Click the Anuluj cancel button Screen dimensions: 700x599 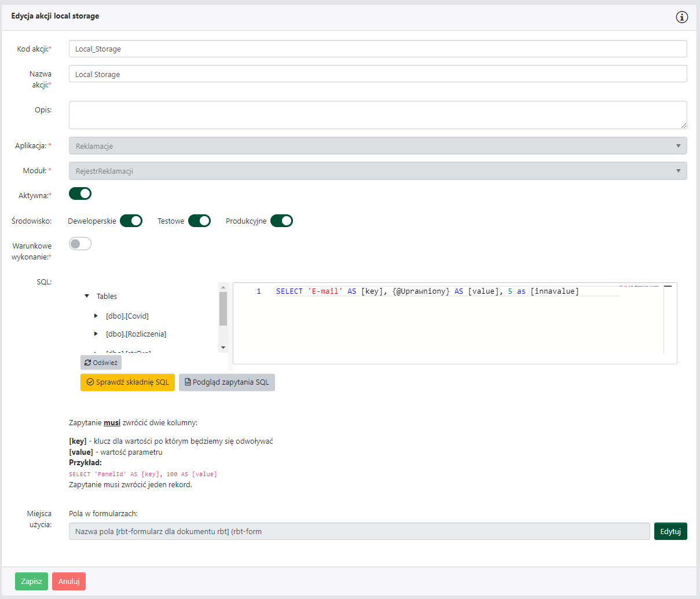69,581
